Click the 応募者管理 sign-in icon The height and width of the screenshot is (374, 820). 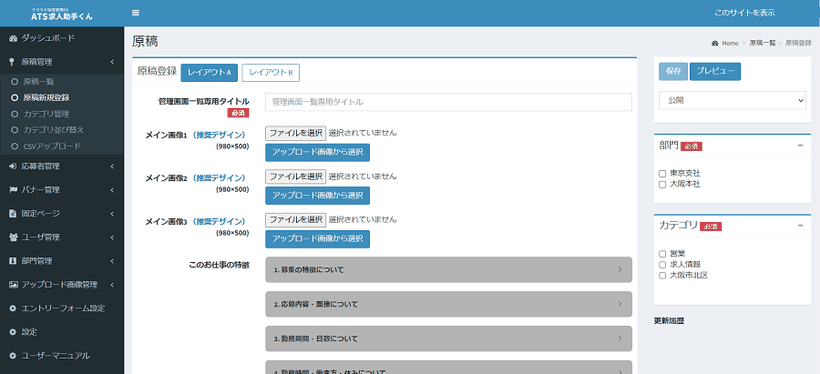[14, 166]
